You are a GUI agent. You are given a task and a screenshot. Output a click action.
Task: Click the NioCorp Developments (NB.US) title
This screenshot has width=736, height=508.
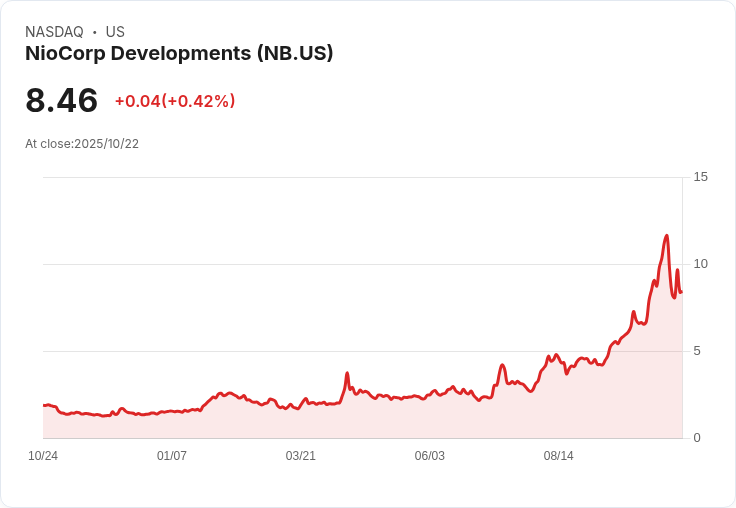coord(179,54)
